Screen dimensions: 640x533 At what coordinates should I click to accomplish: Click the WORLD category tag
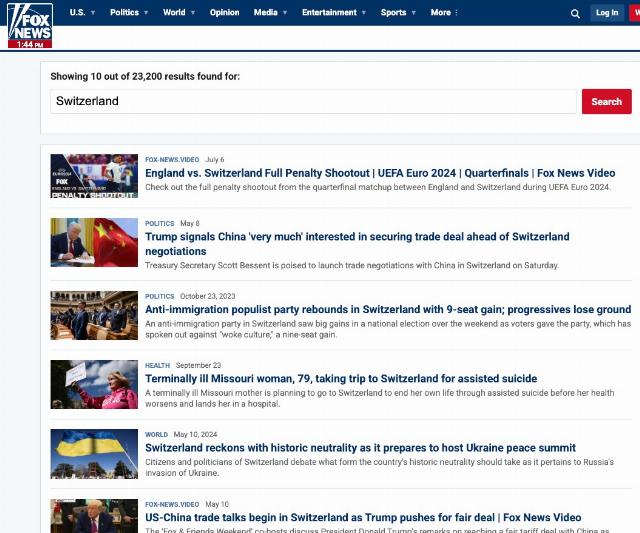click(x=156, y=435)
